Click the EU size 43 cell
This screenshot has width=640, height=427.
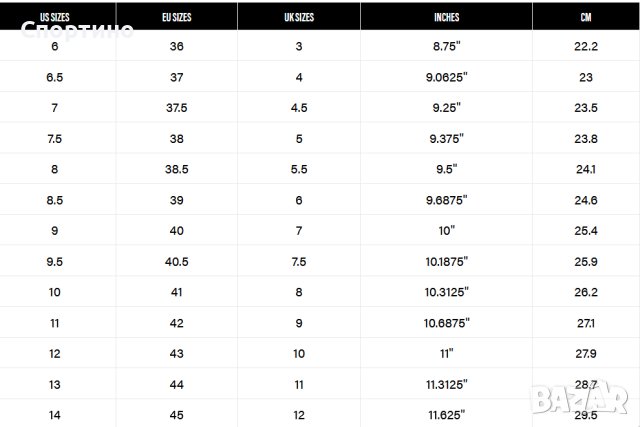tap(177, 353)
